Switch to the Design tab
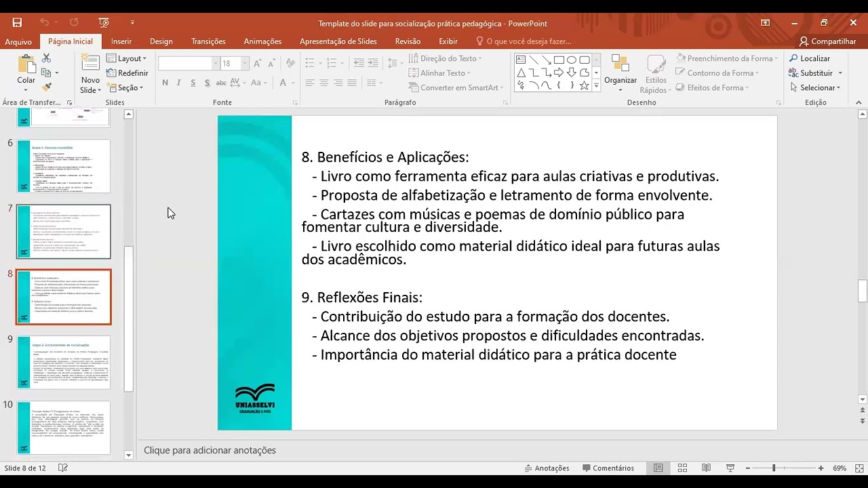The height and width of the screenshot is (488, 868). (x=161, y=41)
